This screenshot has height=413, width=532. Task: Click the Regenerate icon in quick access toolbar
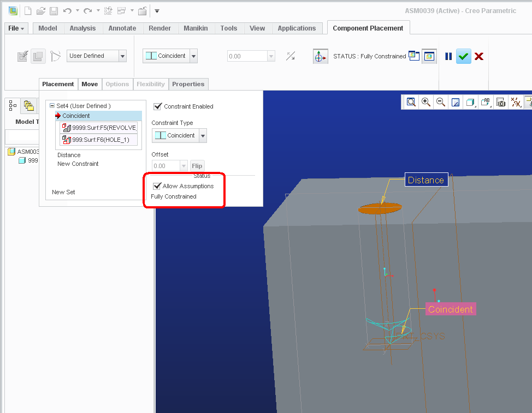pos(108,11)
